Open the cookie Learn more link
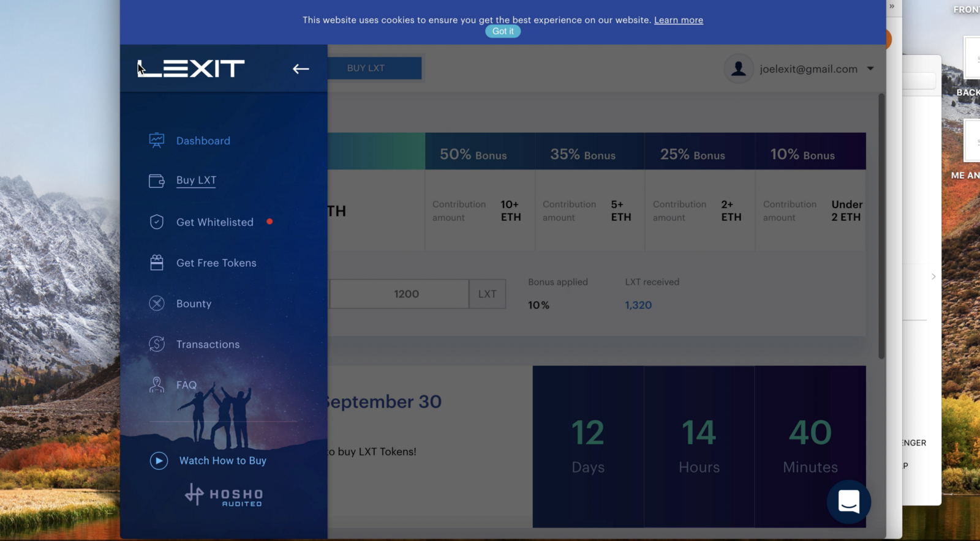 (x=679, y=20)
